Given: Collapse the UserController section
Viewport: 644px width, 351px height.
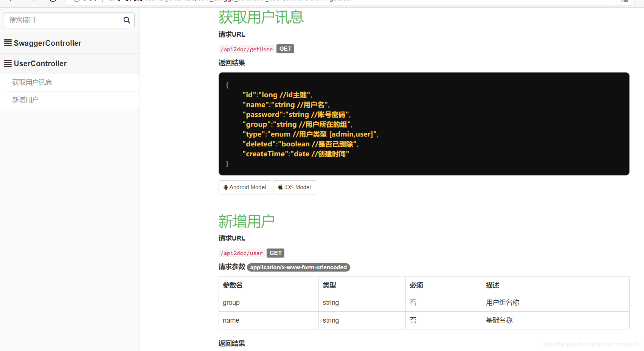Looking at the screenshot, I should [70, 64].
